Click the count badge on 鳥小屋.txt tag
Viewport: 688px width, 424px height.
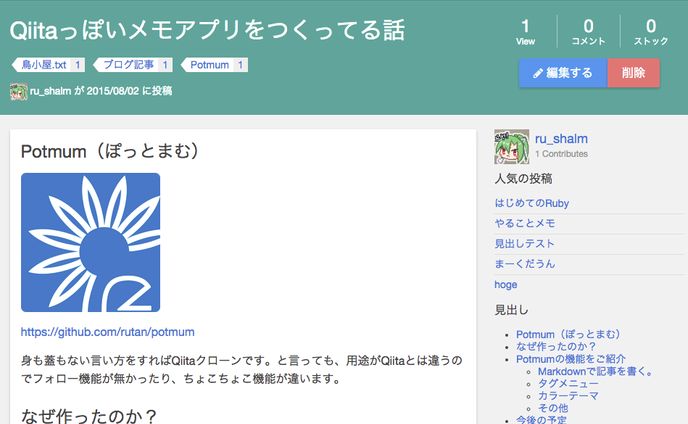(x=78, y=65)
